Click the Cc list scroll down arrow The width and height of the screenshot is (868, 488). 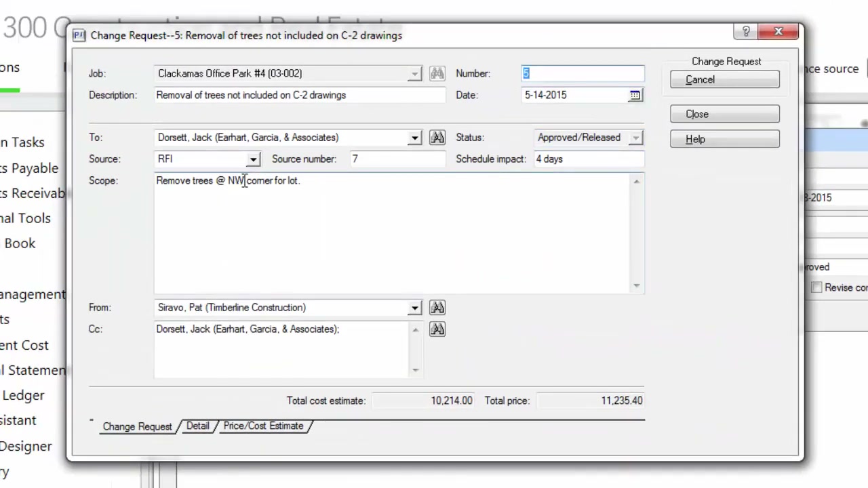tap(416, 370)
